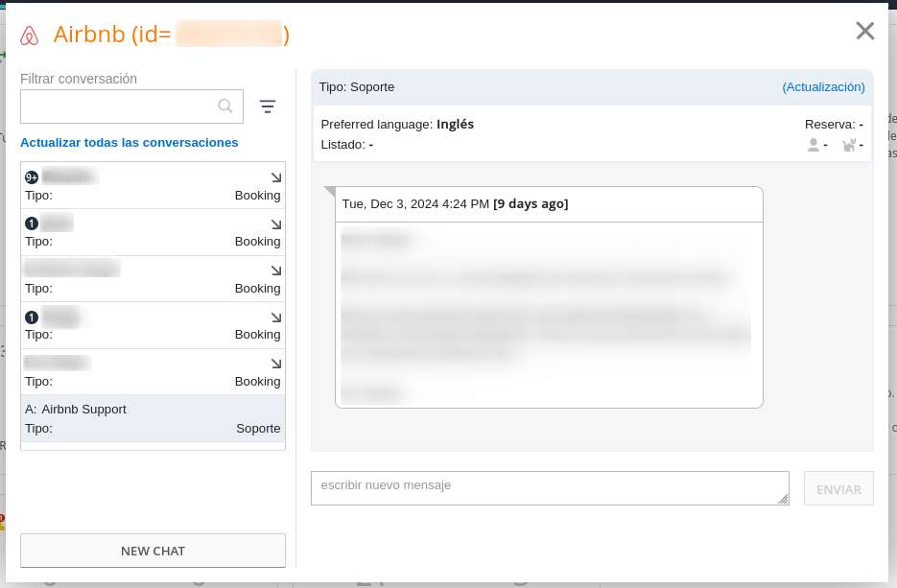Click the Tipo: Soporte header text
Viewport: 897px width, 588px height.
click(x=357, y=87)
